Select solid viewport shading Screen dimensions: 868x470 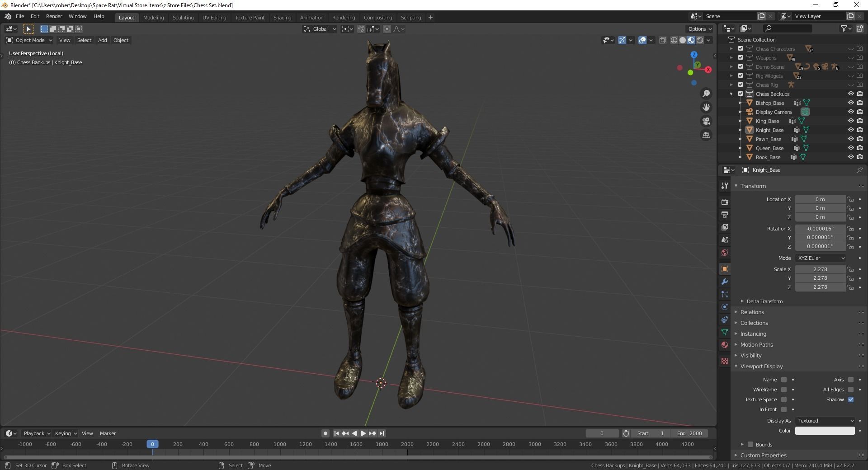coord(683,40)
